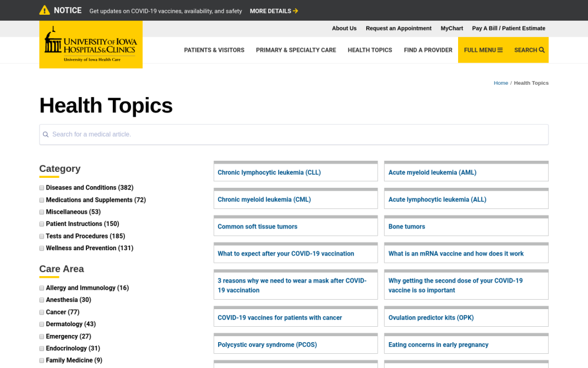Screen dimensions: 588x368
Task: Check the Dermatology filter box
Action: (41, 324)
